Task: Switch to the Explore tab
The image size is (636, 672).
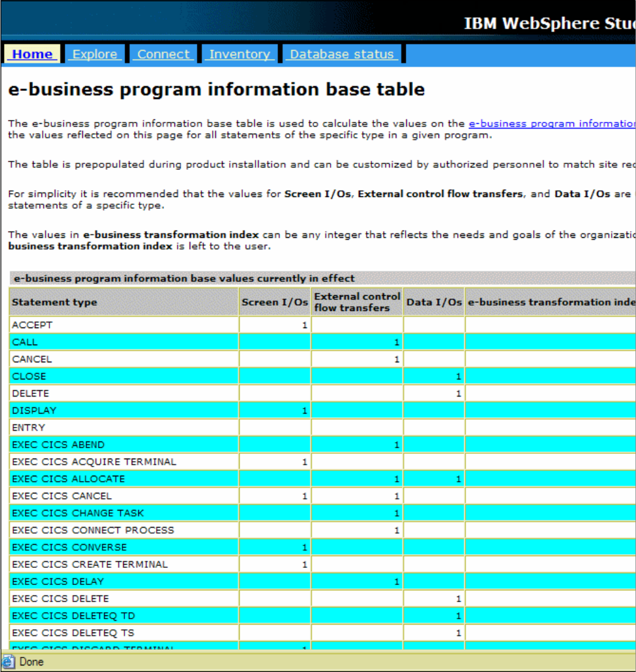Action: [x=95, y=54]
